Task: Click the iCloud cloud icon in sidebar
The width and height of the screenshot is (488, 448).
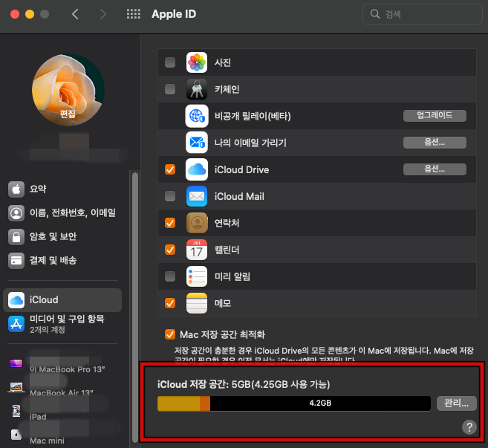Action: 16,300
